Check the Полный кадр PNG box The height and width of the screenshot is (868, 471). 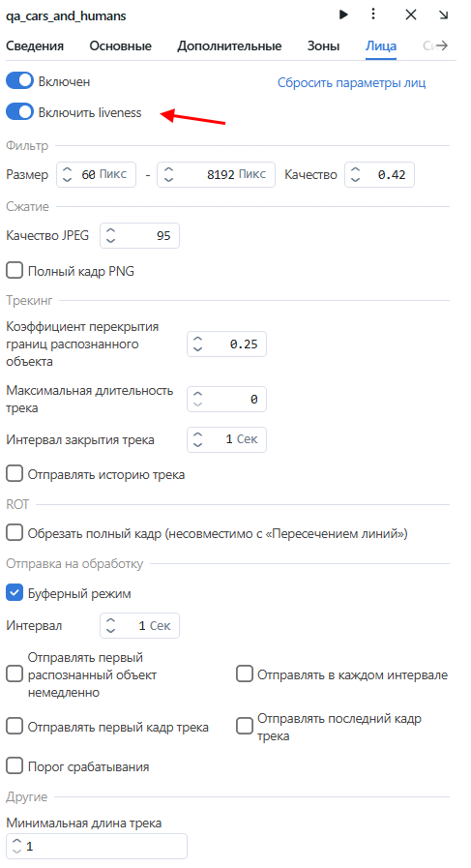(x=15, y=271)
